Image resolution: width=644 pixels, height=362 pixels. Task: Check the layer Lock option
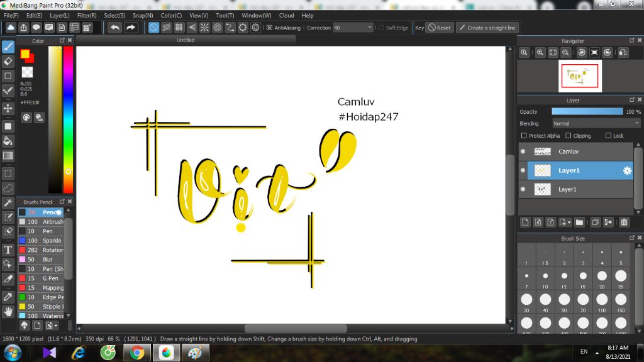[x=608, y=136]
